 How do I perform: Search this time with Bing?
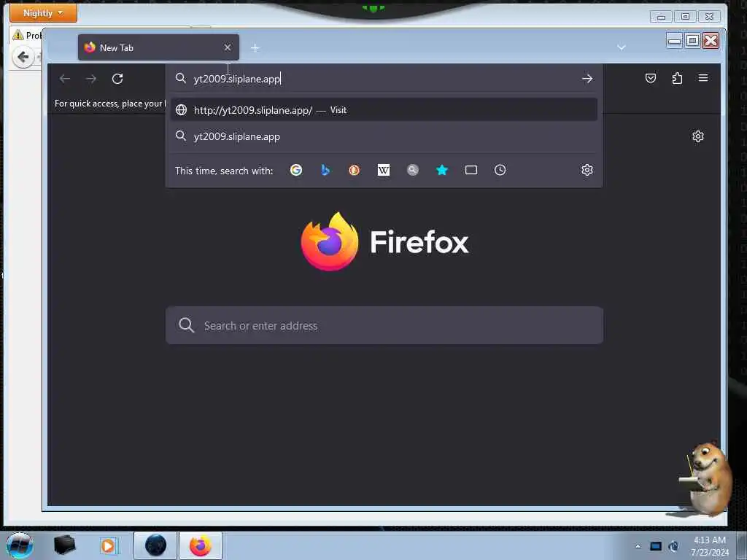pyautogui.click(x=325, y=170)
